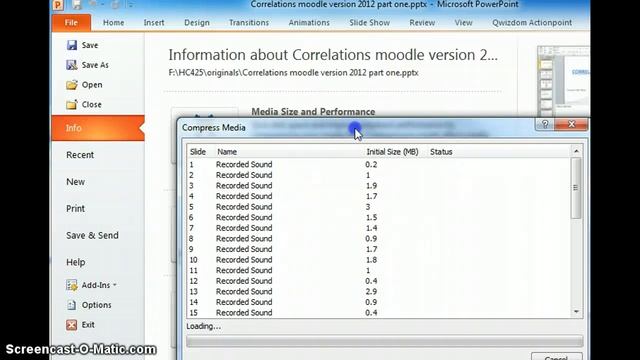Select slide 3 Recorded Sound row

pos(379,186)
